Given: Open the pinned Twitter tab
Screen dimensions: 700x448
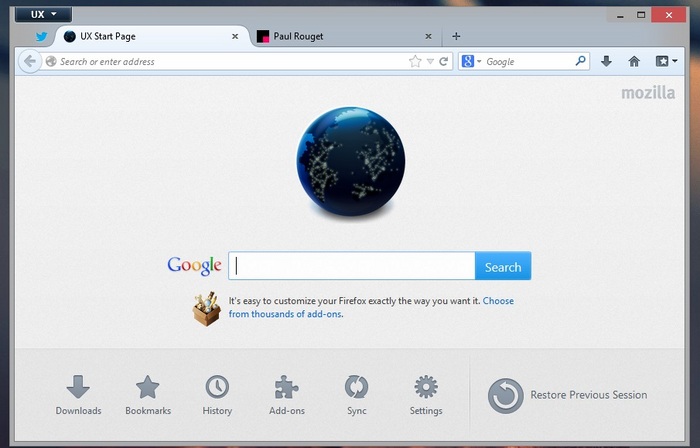Looking at the screenshot, I should coord(42,37).
